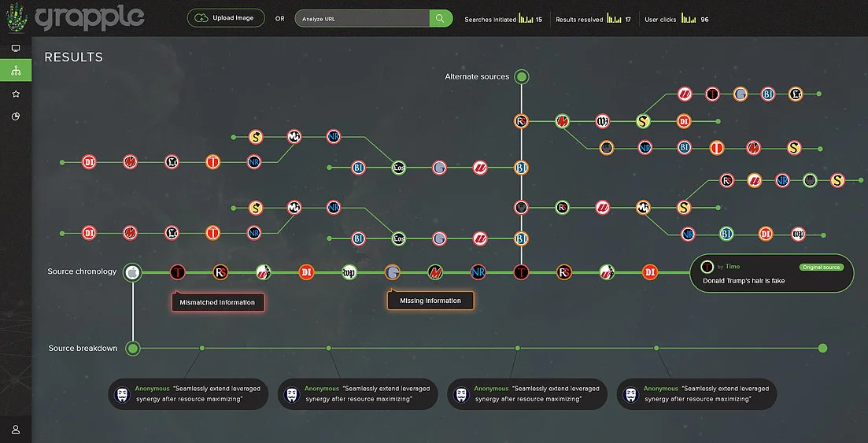The width and height of the screenshot is (868, 443).
Task: Click the red-bordered dark avatar on vertical line
Action: (521, 208)
